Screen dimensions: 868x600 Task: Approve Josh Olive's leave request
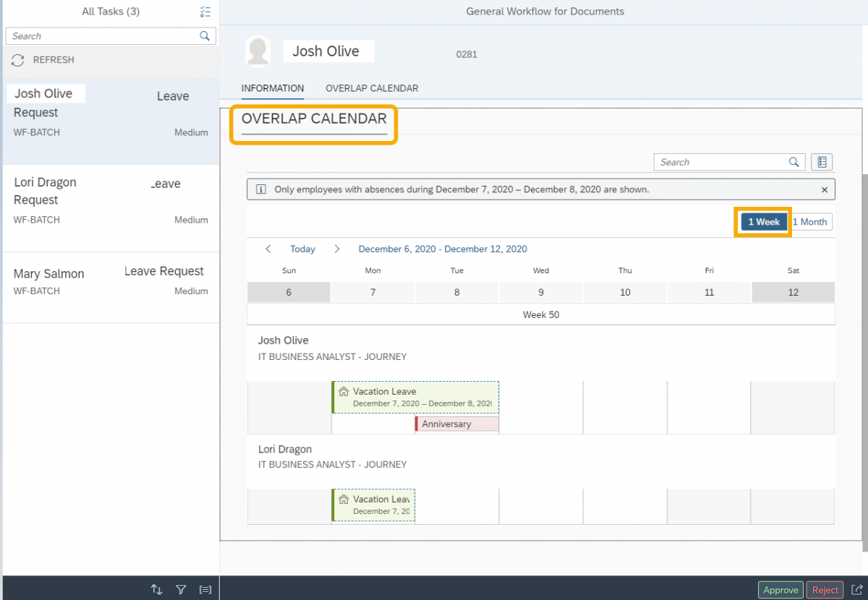[780, 589]
